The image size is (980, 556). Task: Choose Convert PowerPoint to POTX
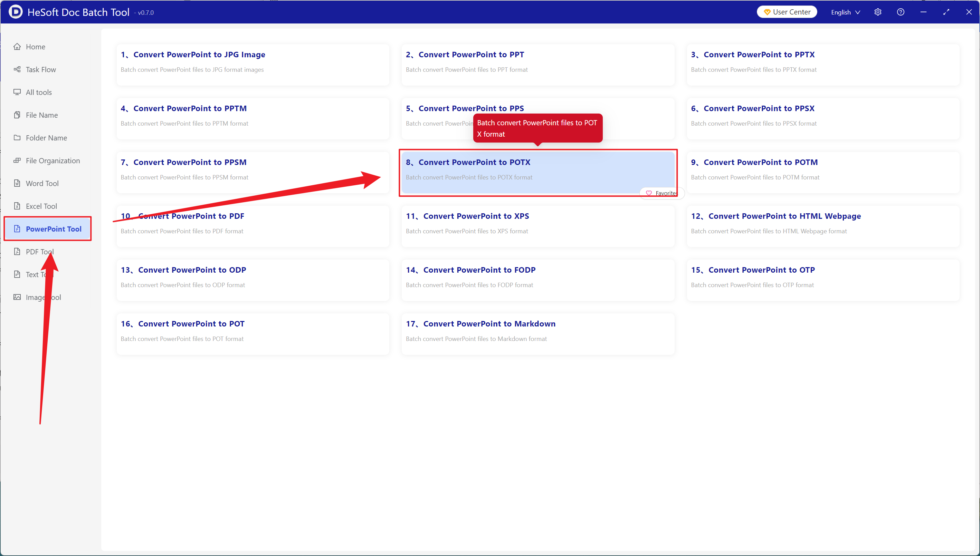[538, 172]
